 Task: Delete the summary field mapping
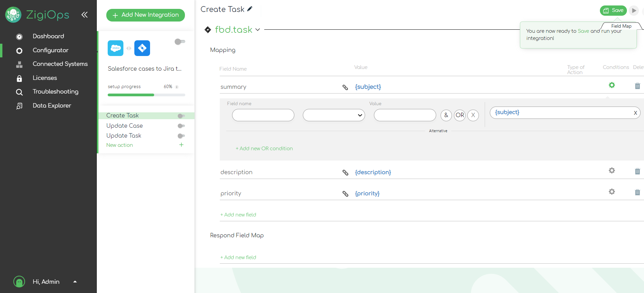pos(638,86)
